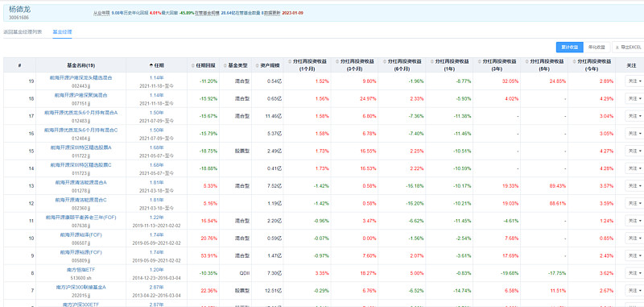Sort by 分红再投资收益 (5年) column
The width and height of the screenshot is (644, 307).
click(x=544, y=64)
